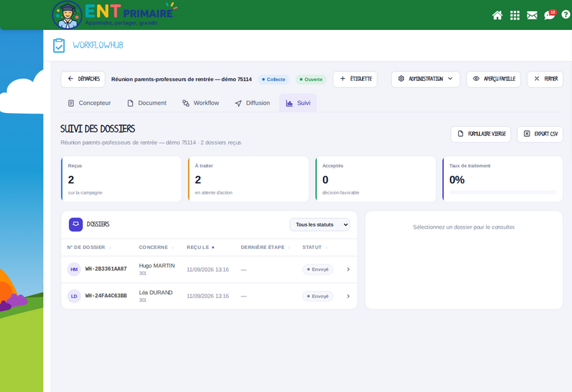Click the Export CSV button
Image resolution: width=572 pixels, height=392 pixels.
click(541, 134)
